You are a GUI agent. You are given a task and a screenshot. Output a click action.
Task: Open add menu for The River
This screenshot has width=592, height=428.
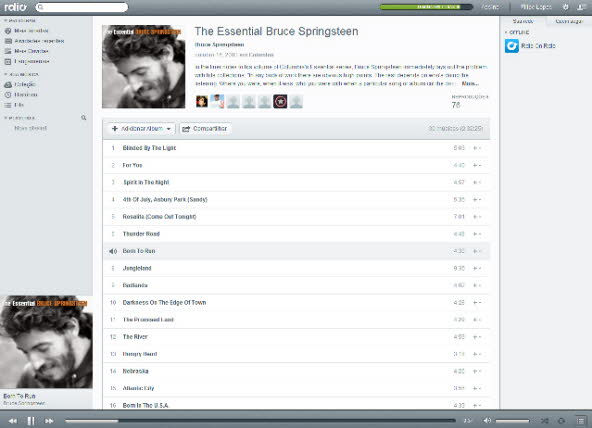point(477,337)
